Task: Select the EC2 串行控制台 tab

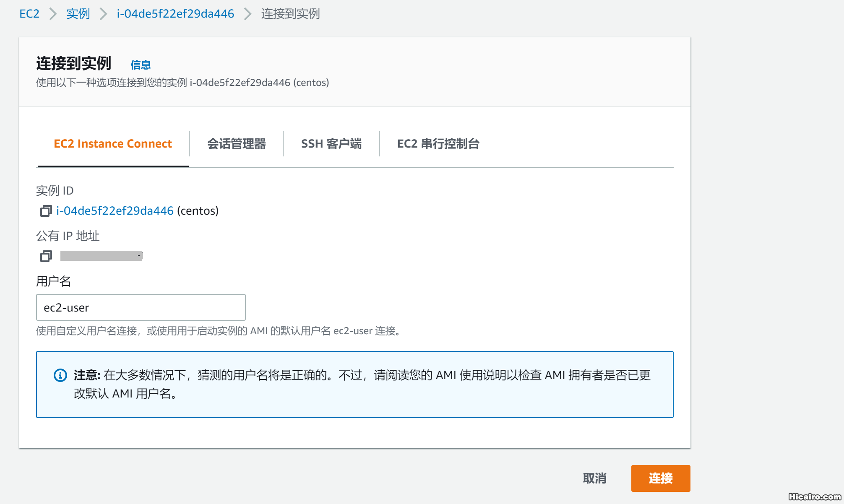Action: (439, 144)
